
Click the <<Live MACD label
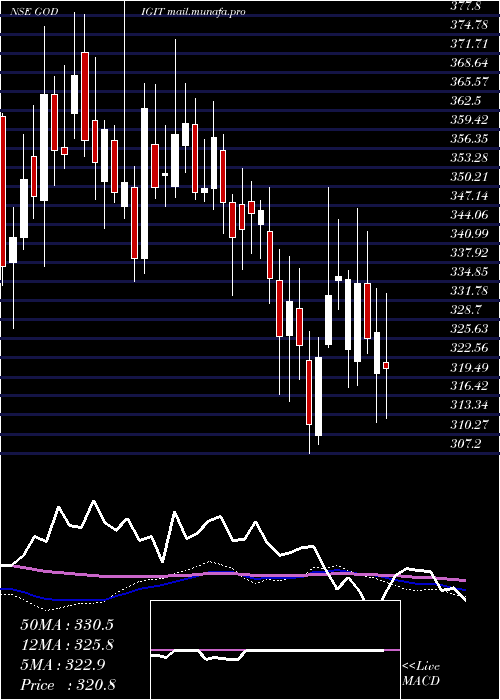pyautogui.click(x=421, y=674)
